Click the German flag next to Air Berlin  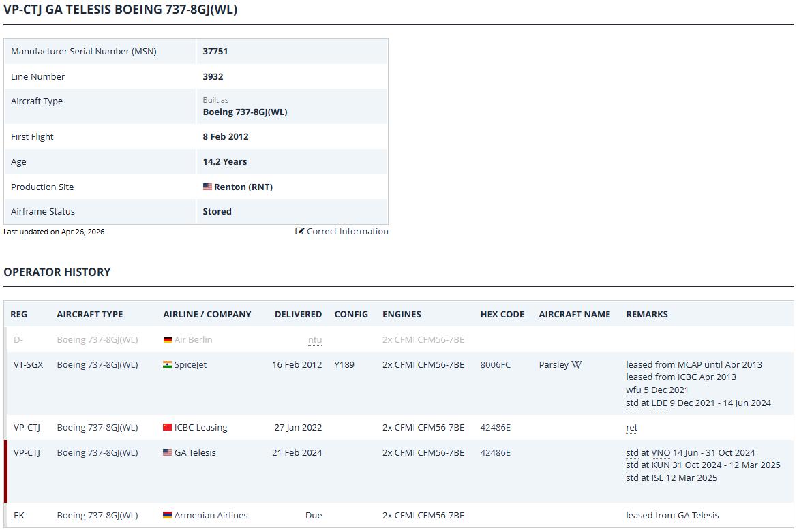click(x=168, y=340)
